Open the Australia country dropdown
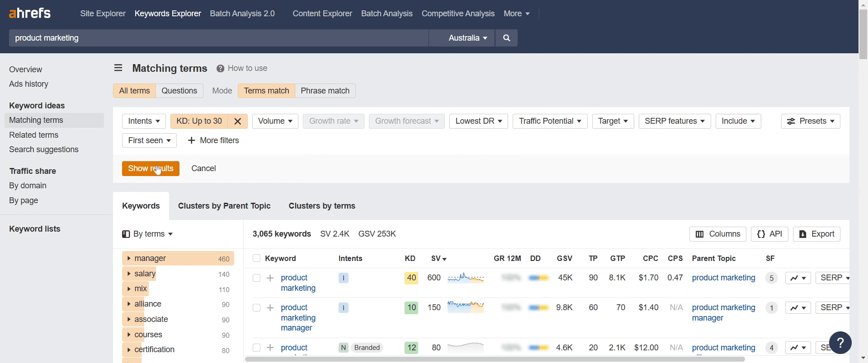Viewport: 868px width, 363px height. pyautogui.click(x=467, y=38)
